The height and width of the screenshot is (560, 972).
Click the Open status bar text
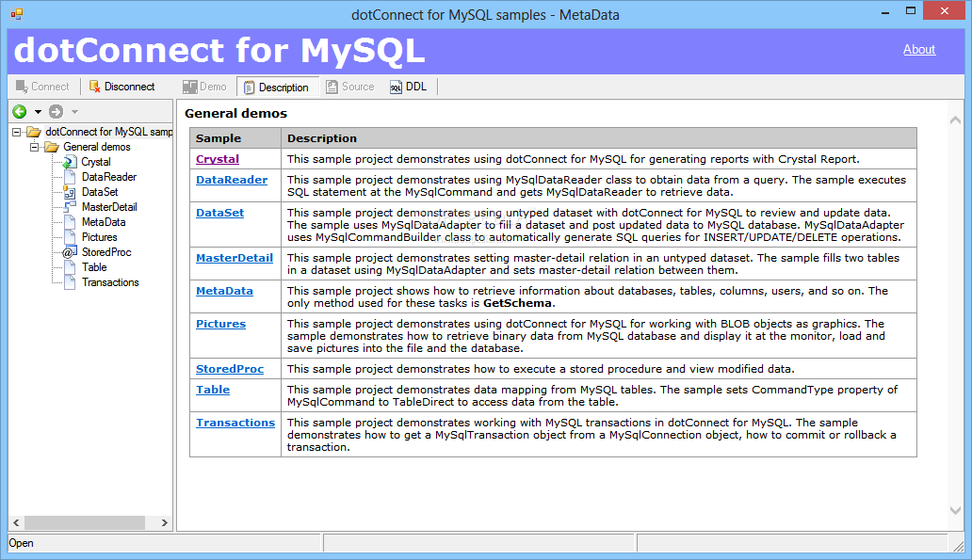[21, 543]
